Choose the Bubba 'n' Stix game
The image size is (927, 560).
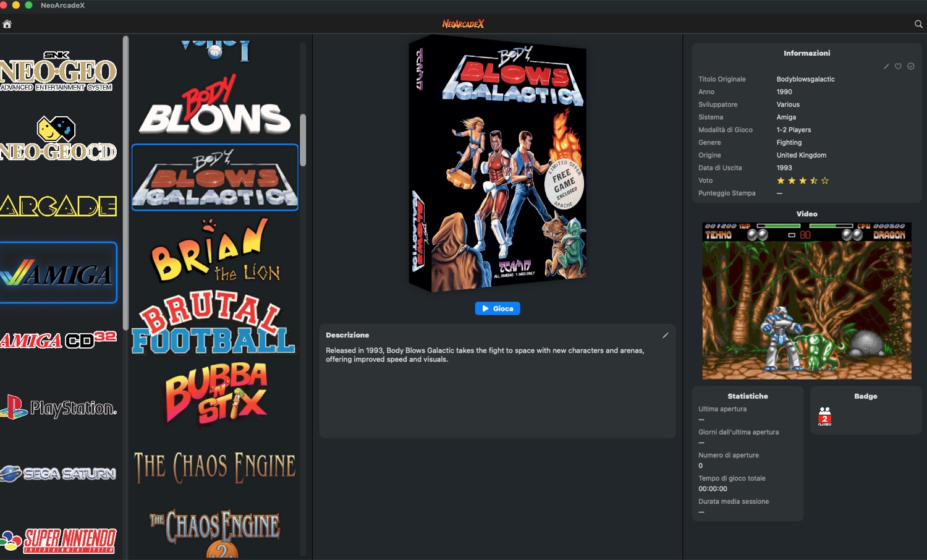coord(215,394)
